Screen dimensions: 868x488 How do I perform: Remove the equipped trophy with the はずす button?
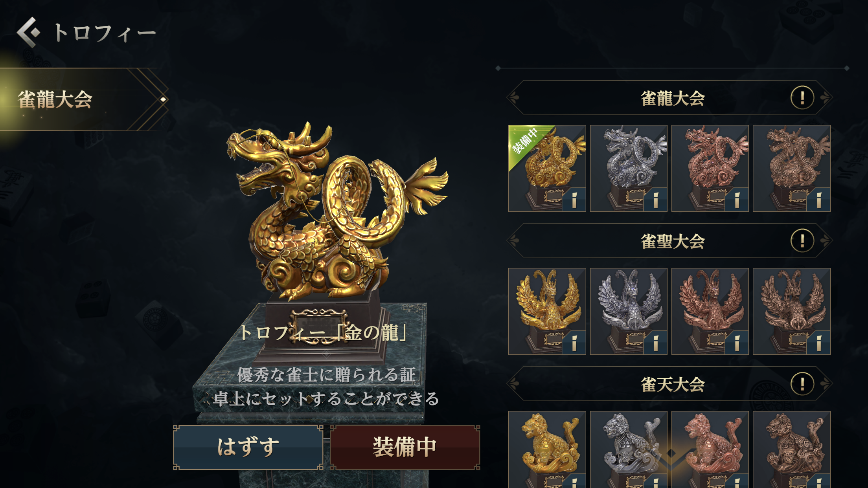coord(248,447)
